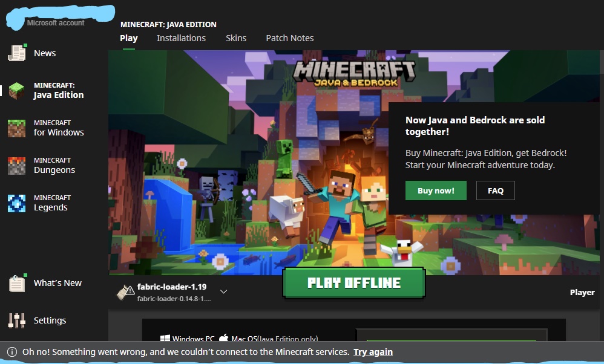
Task: Open the Minecraft Dungeons icon
Action: pyautogui.click(x=16, y=166)
